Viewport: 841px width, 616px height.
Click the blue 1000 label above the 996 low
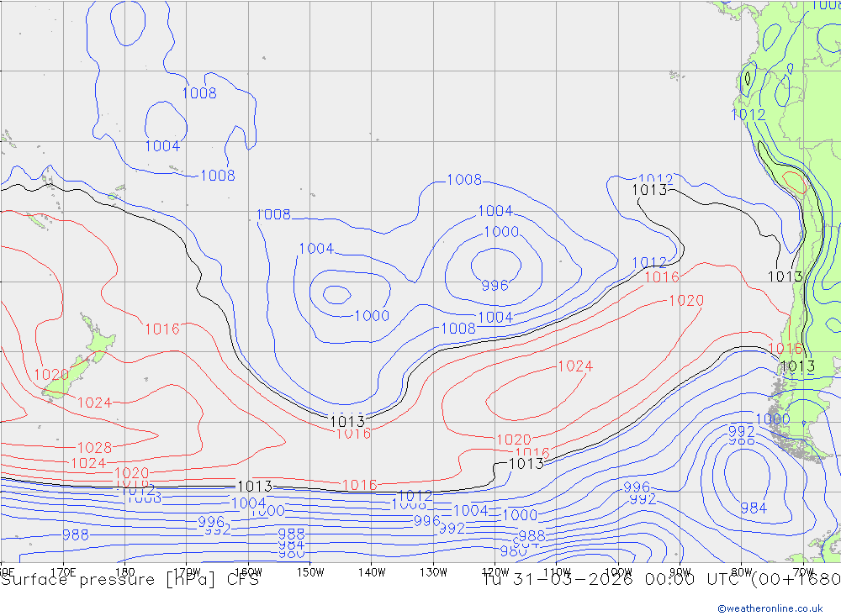click(x=501, y=232)
